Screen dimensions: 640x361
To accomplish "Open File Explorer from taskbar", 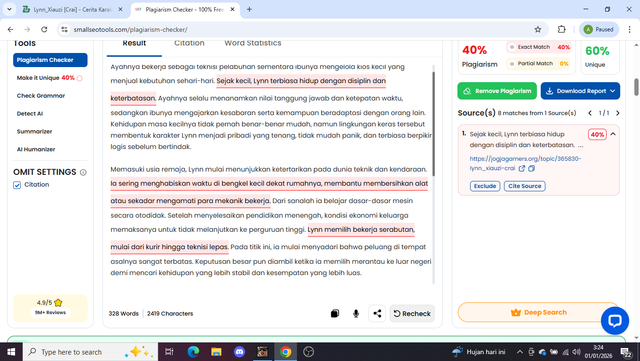I will (x=216, y=352).
